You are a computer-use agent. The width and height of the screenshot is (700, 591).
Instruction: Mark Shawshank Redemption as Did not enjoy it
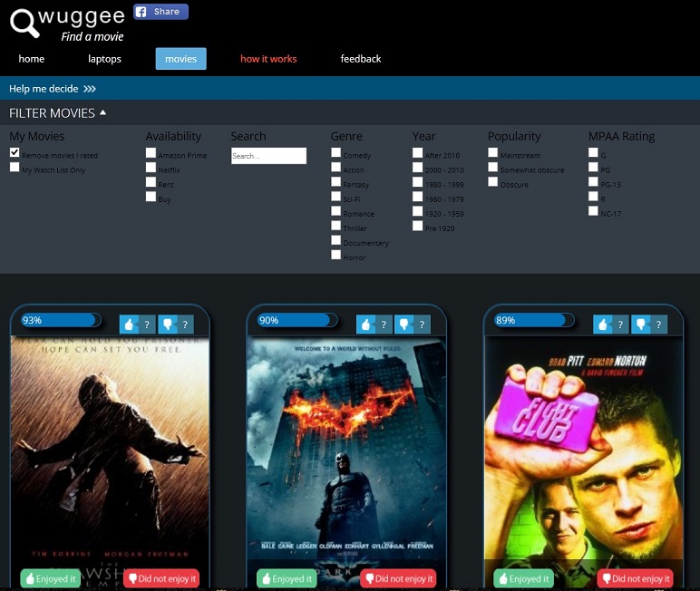pos(161,578)
